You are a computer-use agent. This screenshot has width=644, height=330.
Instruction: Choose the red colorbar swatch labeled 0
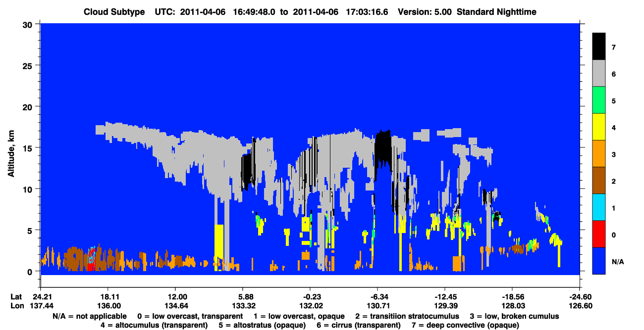[599, 234]
